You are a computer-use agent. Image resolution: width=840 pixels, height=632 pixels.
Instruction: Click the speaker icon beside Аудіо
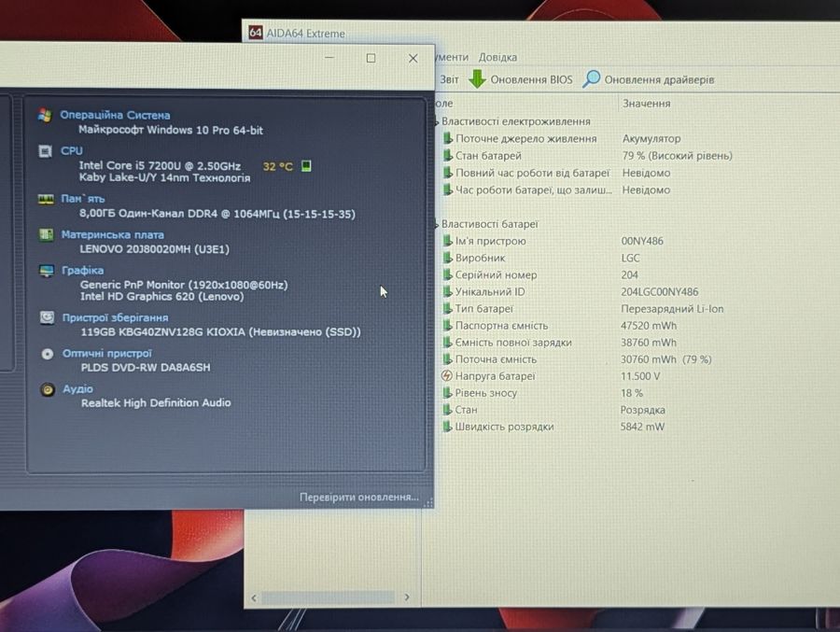[x=48, y=389]
